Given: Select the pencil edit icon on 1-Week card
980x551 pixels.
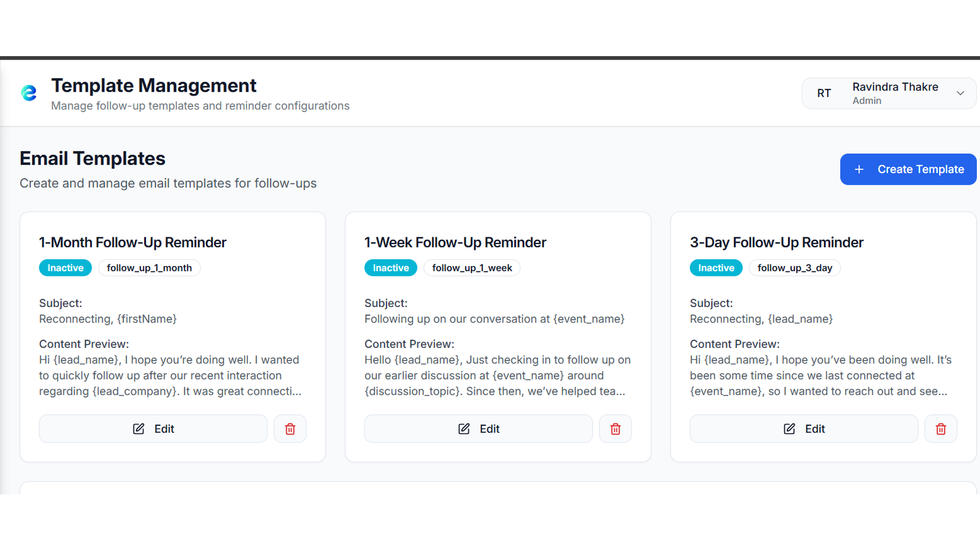Looking at the screenshot, I should (463, 429).
